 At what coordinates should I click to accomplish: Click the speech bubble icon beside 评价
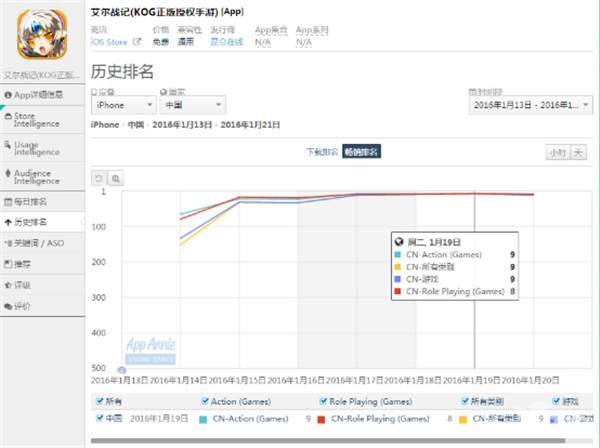(x=8, y=306)
